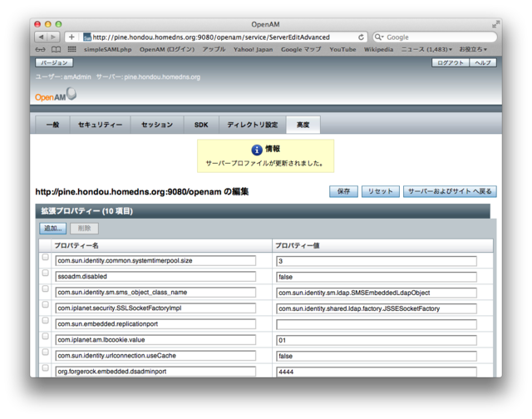Click the value field containing 4444
532x419 pixels.
(x=376, y=372)
